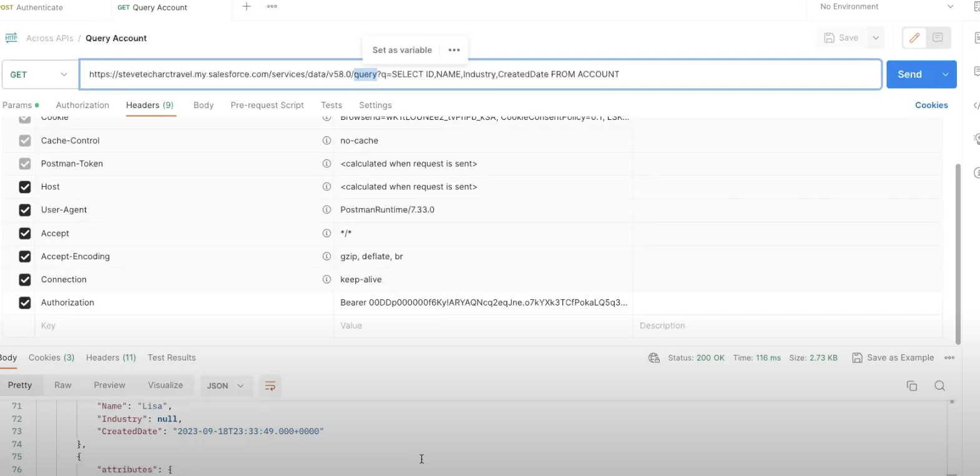The width and height of the screenshot is (980, 476).
Task: Click the request URL input field
Action: click(x=481, y=74)
